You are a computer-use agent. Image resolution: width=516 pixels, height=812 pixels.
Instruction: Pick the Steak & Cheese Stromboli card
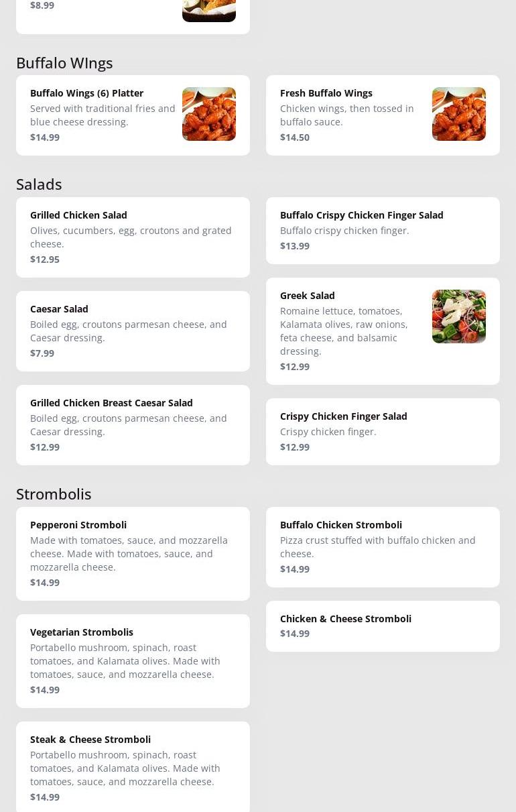[133, 767]
